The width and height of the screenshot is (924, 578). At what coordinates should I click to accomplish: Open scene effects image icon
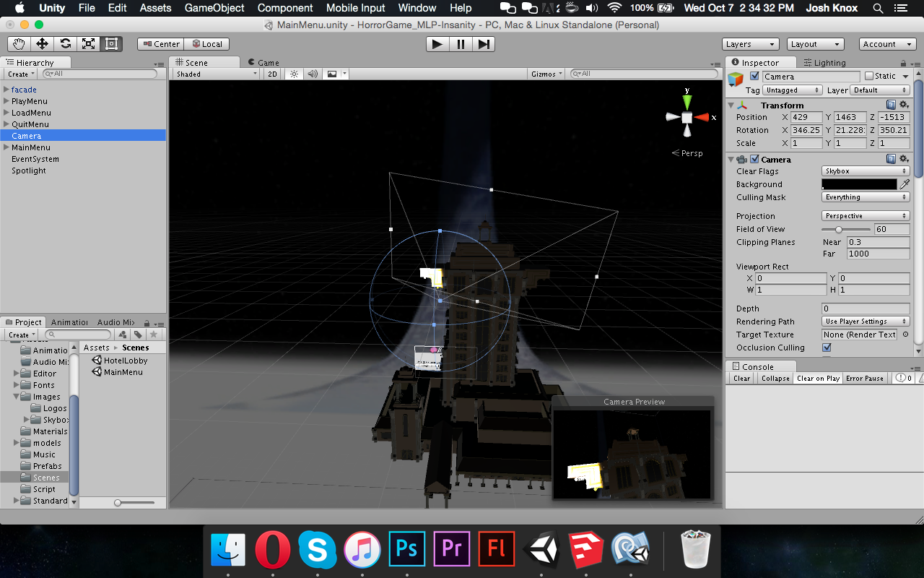click(x=332, y=74)
